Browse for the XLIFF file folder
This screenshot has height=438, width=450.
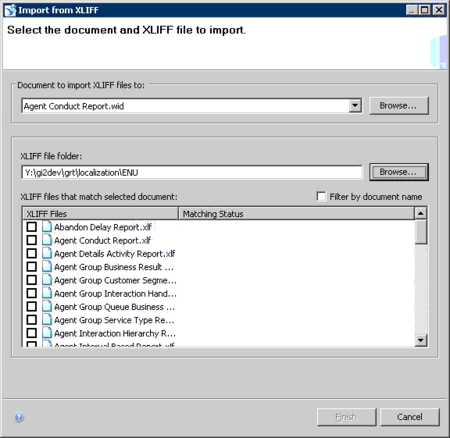pos(399,172)
